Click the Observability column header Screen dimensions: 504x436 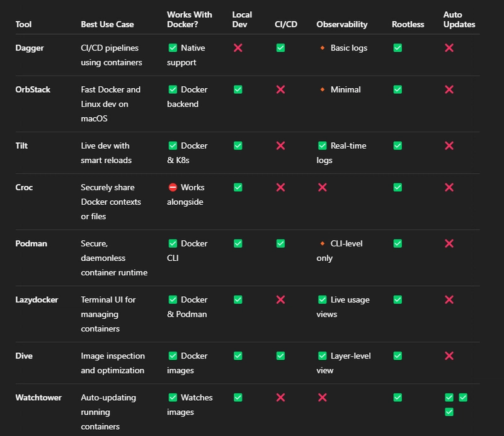342,25
